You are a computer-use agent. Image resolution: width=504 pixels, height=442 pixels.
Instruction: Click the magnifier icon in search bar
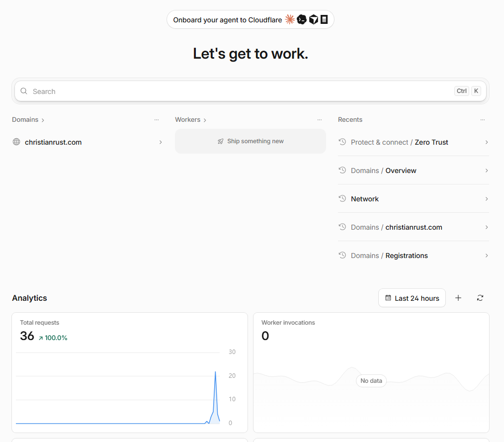[x=24, y=91]
